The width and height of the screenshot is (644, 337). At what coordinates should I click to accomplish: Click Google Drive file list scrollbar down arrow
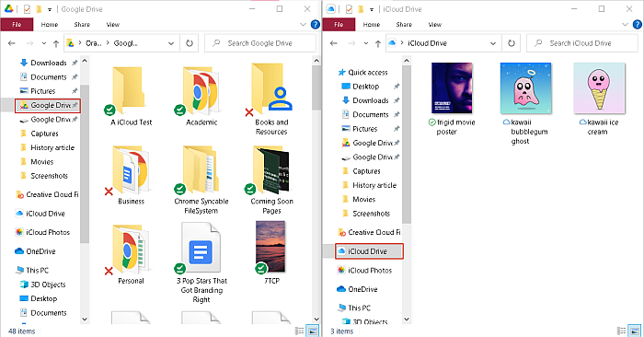tap(316, 319)
